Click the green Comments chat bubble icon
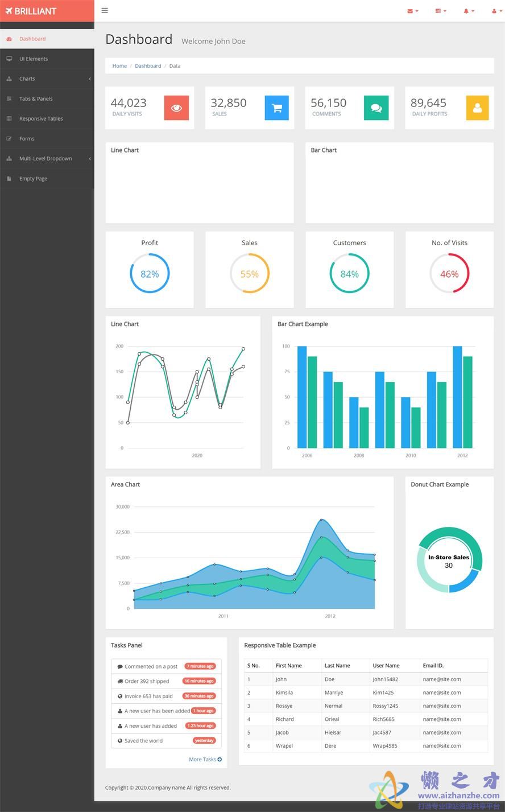The height and width of the screenshot is (812, 505). pyautogui.click(x=376, y=108)
